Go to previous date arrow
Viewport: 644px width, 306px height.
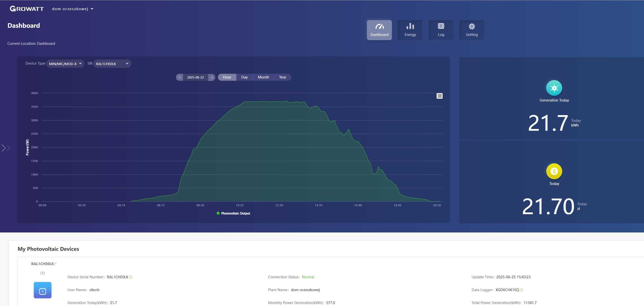click(179, 77)
